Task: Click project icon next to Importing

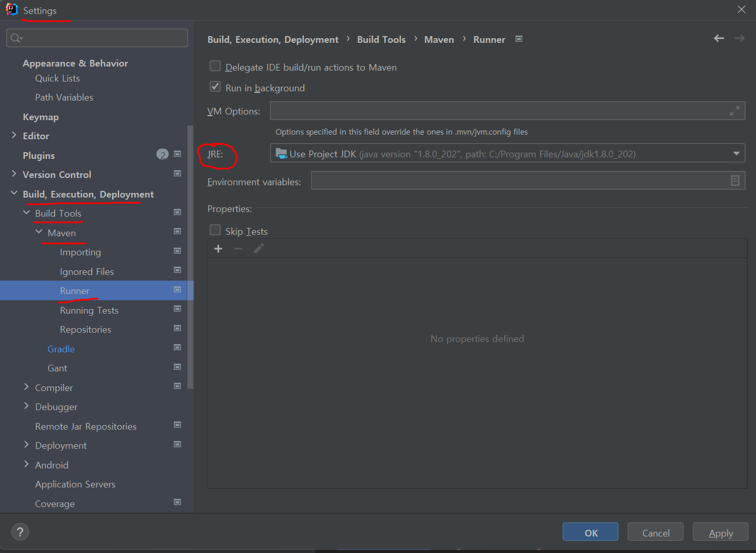Action: coord(178,251)
